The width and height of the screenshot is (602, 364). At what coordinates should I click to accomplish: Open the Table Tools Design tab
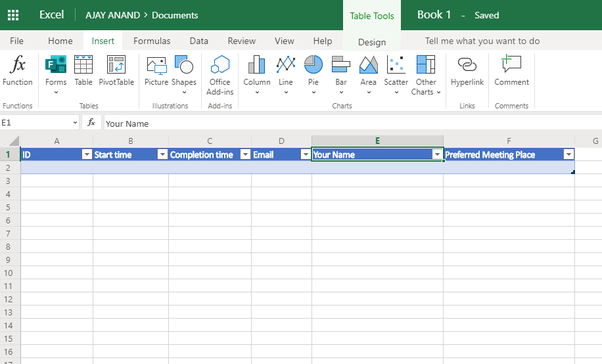pos(372,42)
